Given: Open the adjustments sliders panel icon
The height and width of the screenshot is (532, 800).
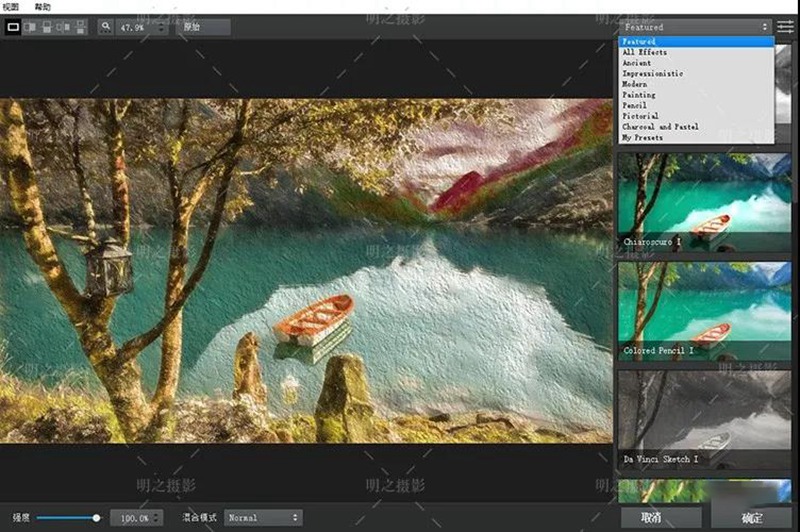Looking at the screenshot, I should 786,27.
